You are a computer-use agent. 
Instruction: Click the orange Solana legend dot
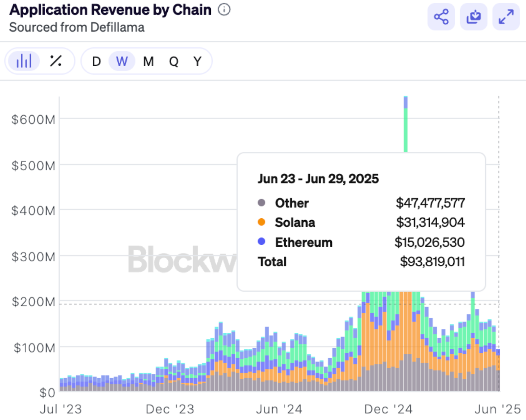click(261, 222)
